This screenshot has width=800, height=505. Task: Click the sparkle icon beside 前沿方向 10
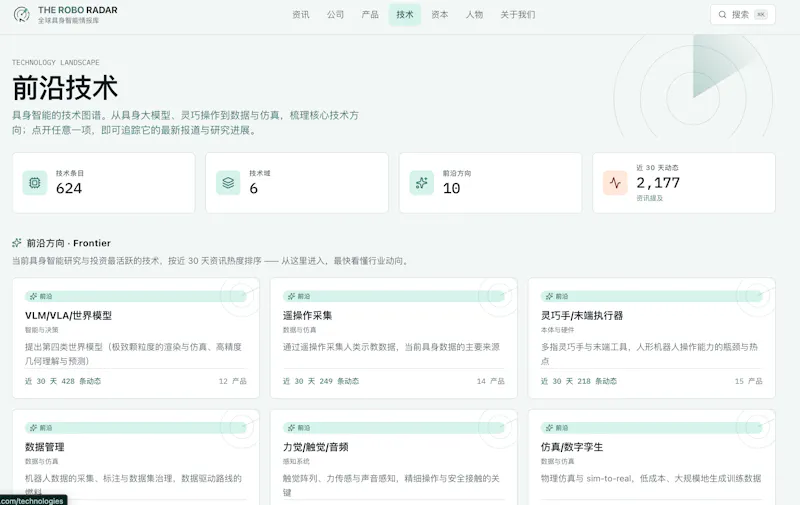(x=421, y=183)
